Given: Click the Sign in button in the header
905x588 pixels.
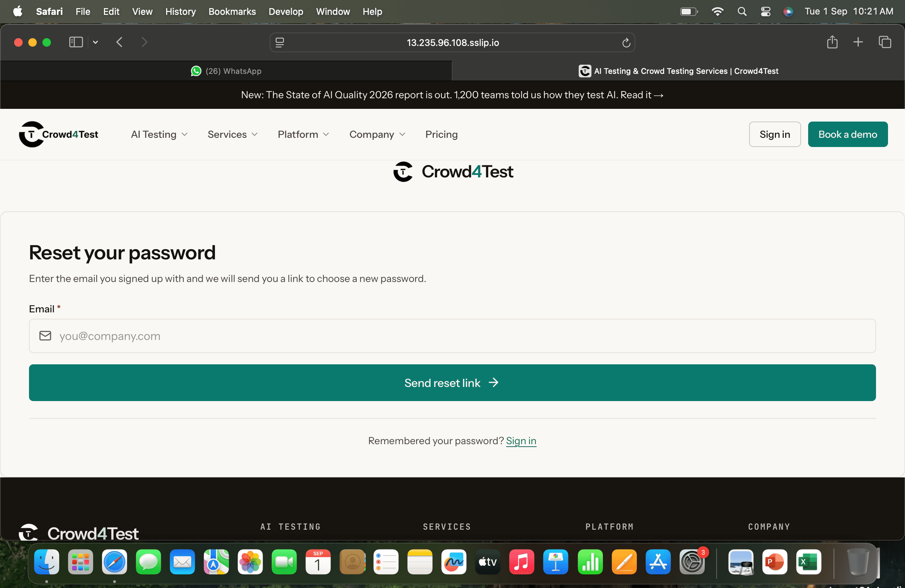Looking at the screenshot, I should tap(775, 134).
